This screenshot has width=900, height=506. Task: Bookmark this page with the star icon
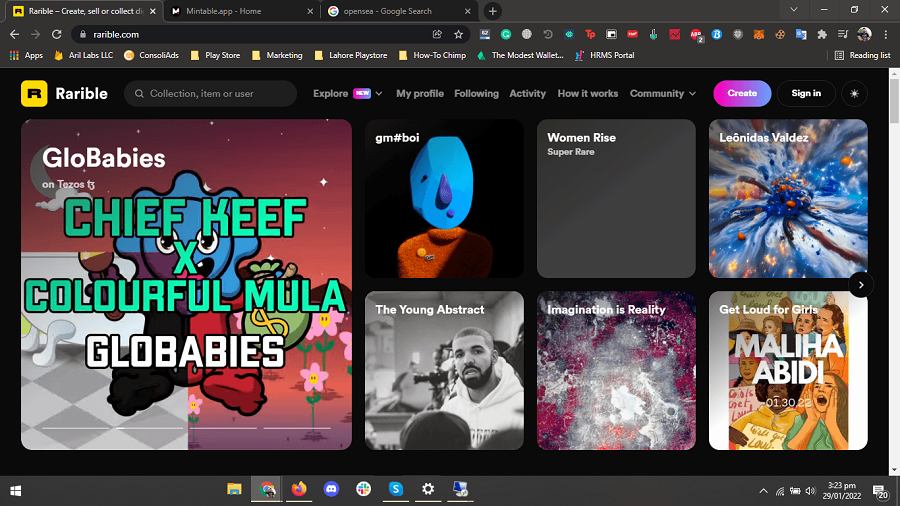[458, 34]
